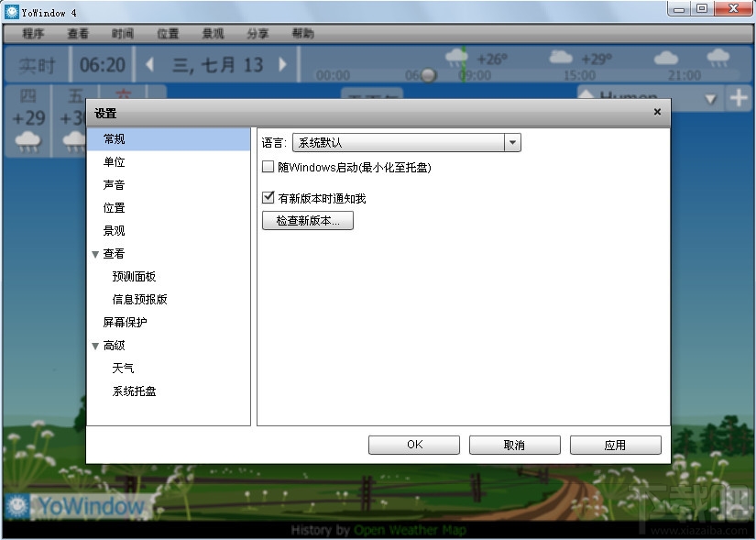
Task: Apply settings with the 应用 button
Action: pyautogui.click(x=615, y=445)
